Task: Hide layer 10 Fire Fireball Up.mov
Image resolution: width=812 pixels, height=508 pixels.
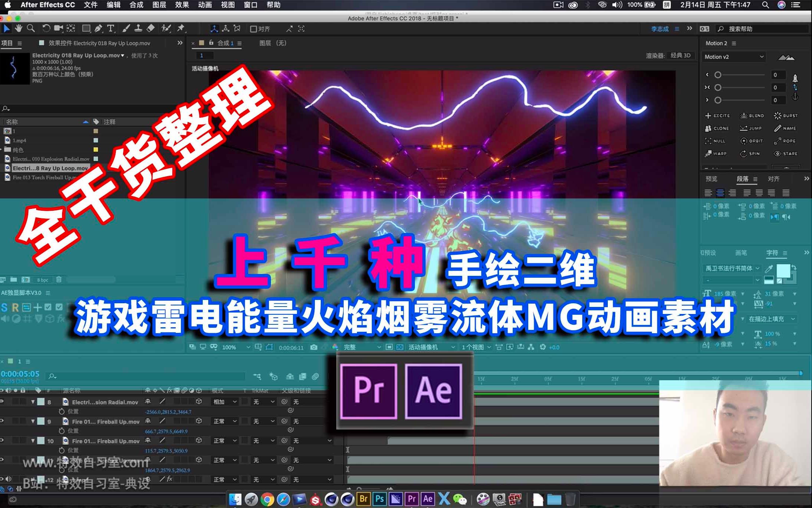Action: click(2, 440)
